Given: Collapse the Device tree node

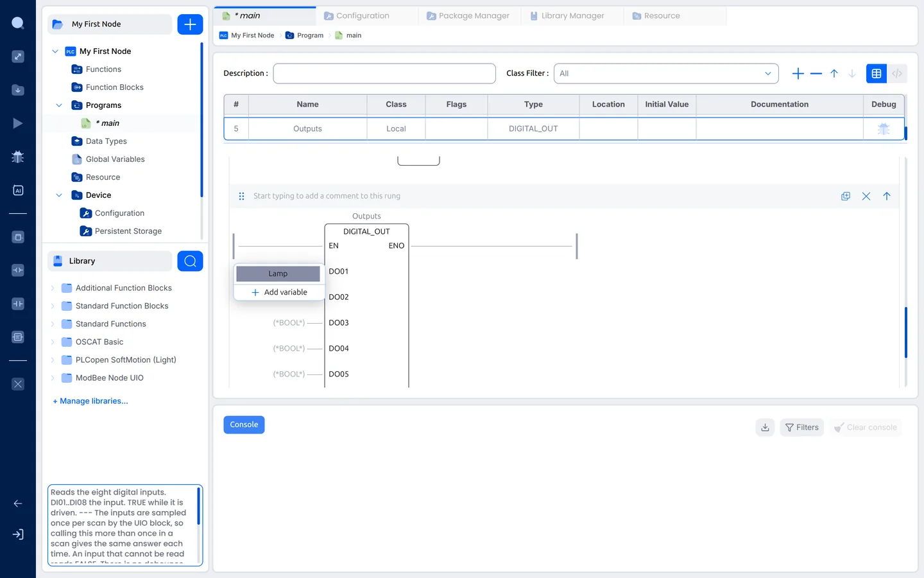Looking at the screenshot, I should (59, 195).
